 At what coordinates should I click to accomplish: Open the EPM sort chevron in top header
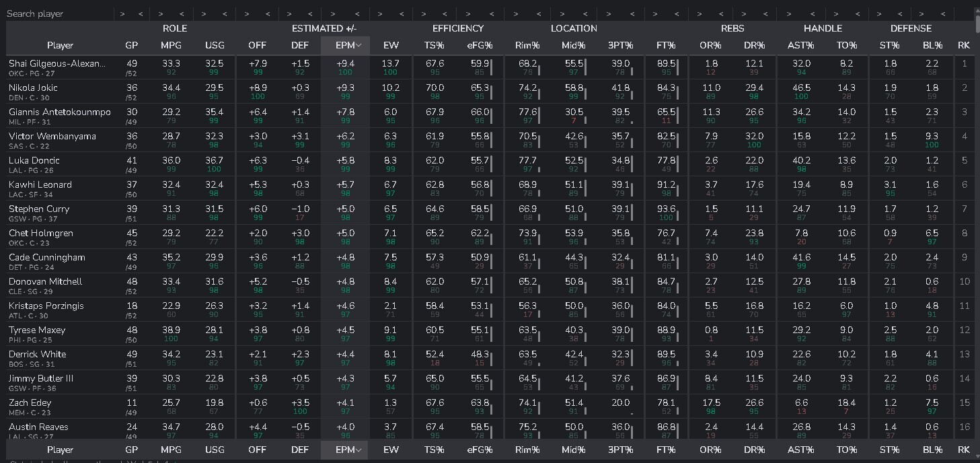coord(359,46)
